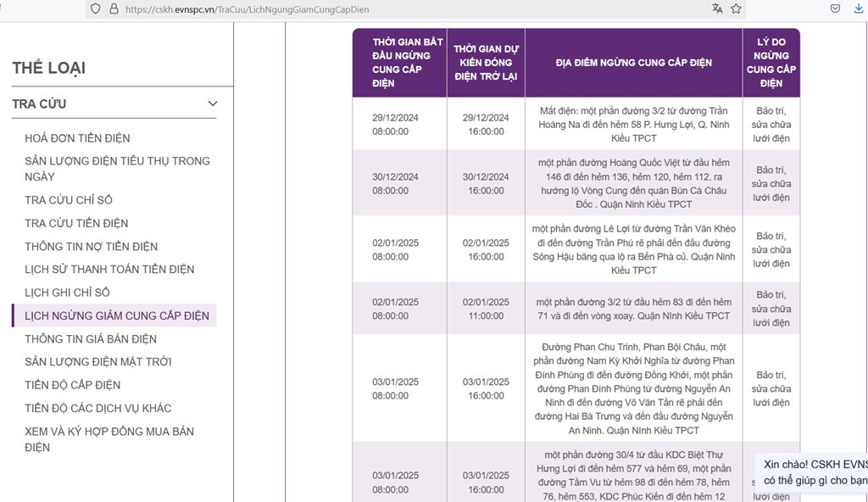Open the downloads arrow icon
Viewport: 868px width, 502px height.
point(859,8)
